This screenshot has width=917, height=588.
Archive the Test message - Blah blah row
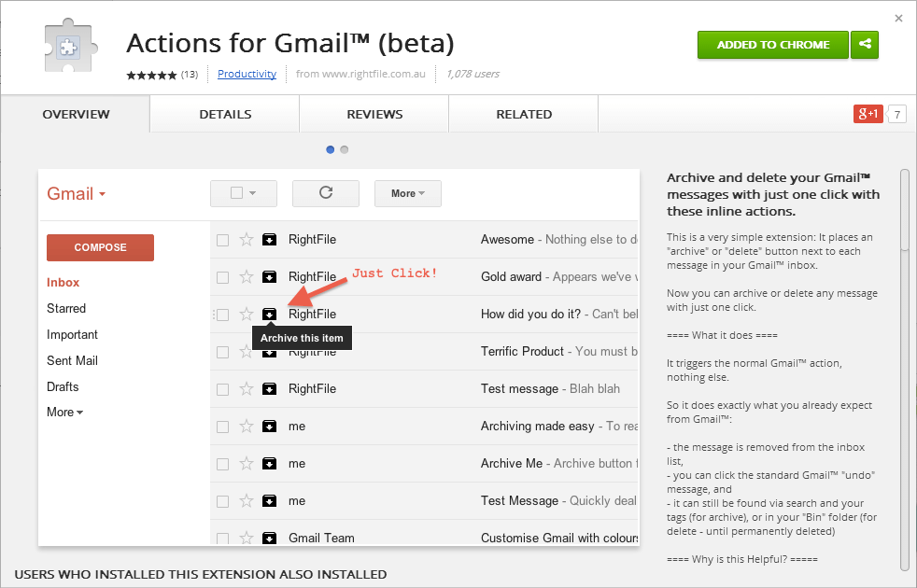click(269, 389)
